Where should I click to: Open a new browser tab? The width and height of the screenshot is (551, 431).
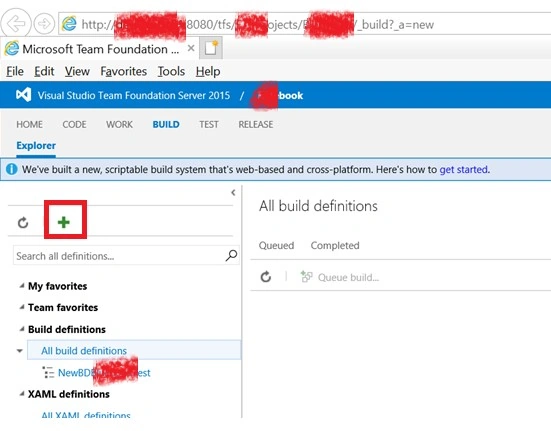click(211, 48)
